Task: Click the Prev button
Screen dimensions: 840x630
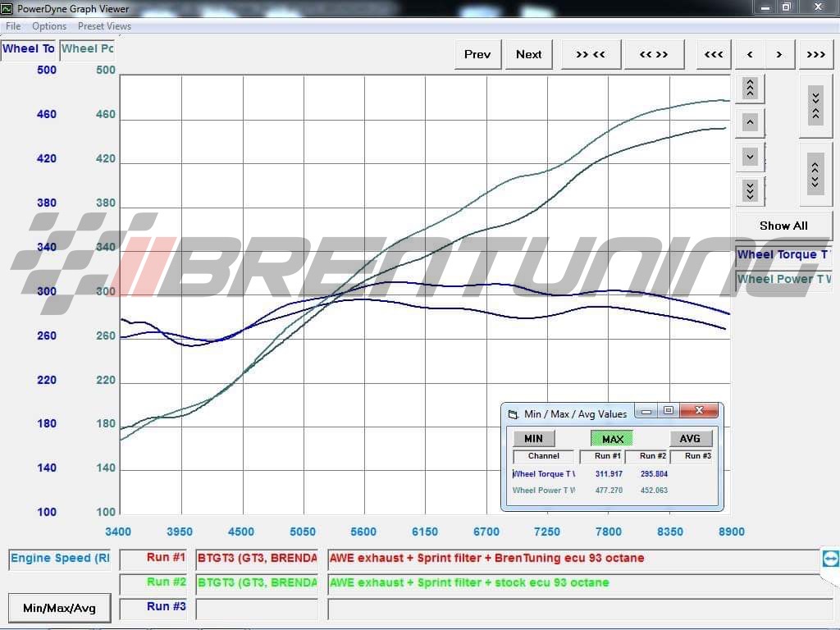Action: (x=477, y=54)
